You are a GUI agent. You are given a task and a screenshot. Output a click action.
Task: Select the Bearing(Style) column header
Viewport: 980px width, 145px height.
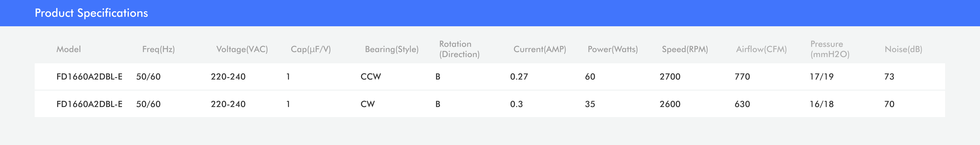(x=391, y=49)
